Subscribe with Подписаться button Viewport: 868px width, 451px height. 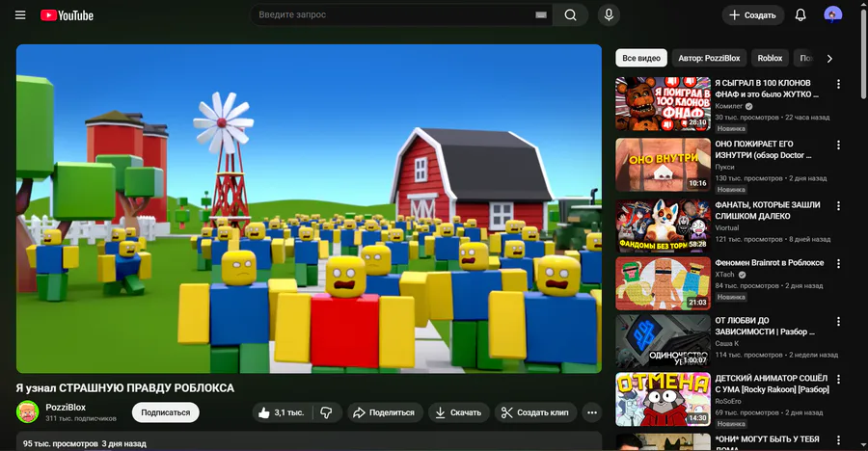coord(166,412)
